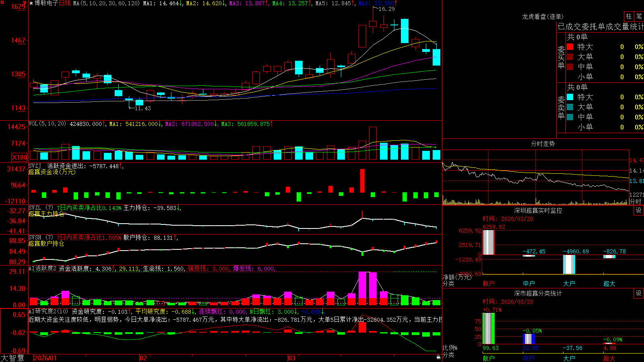
Task: Switch Dragon-Tiger panel to 笔 tick view
Action: pos(639,16)
